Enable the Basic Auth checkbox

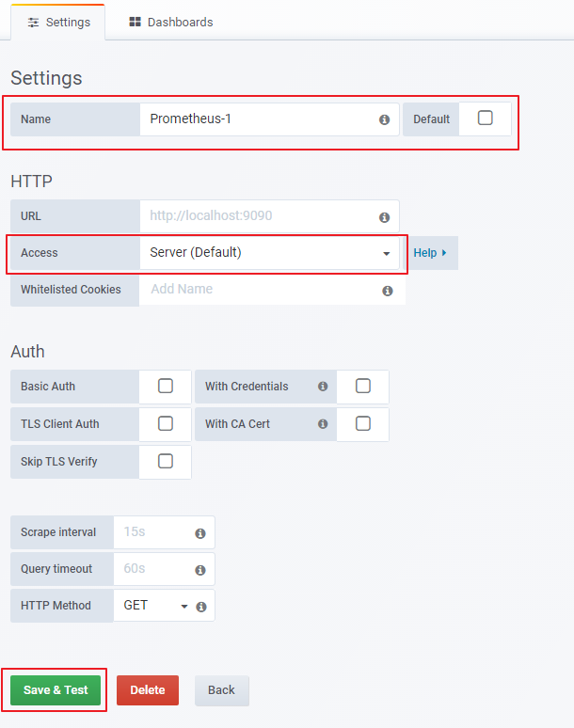pyautogui.click(x=166, y=386)
